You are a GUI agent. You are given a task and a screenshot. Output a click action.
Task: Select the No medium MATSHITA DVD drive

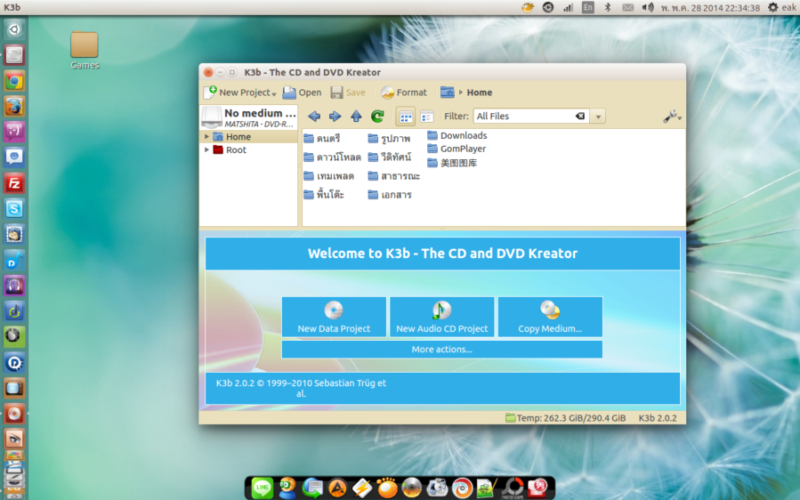tap(248, 117)
